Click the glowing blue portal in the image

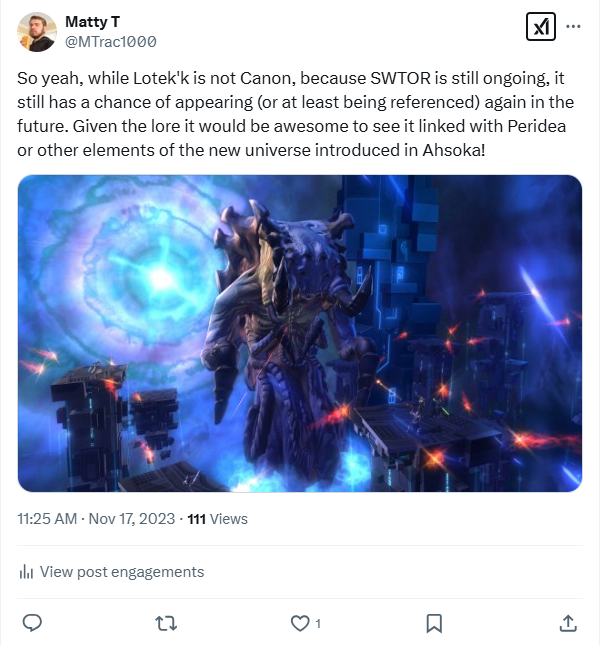tap(161, 278)
